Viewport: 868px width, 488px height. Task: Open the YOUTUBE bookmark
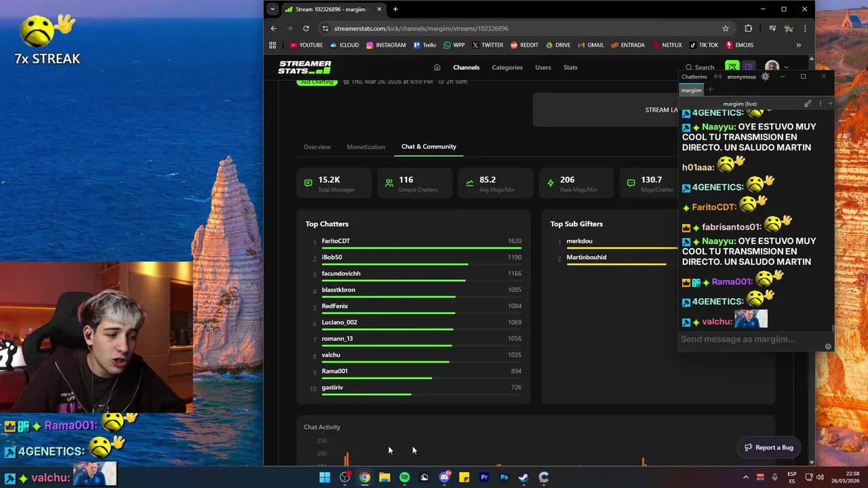click(307, 45)
